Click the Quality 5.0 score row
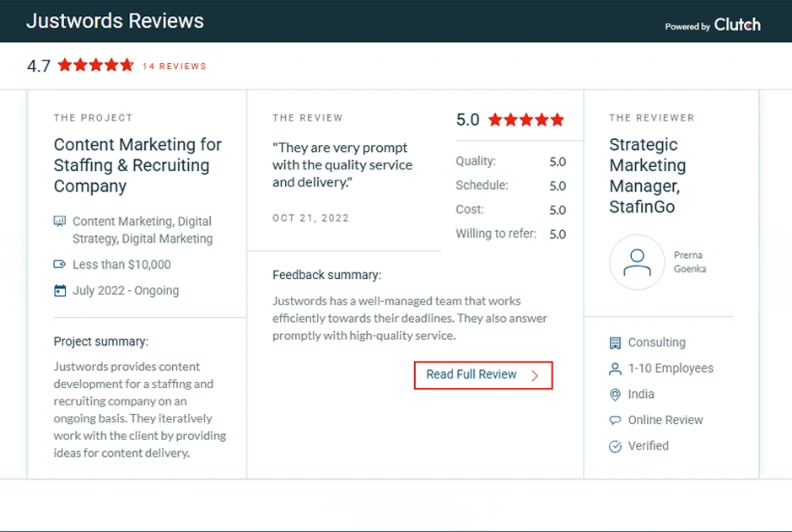The image size is (792, 532). point(510,162)
